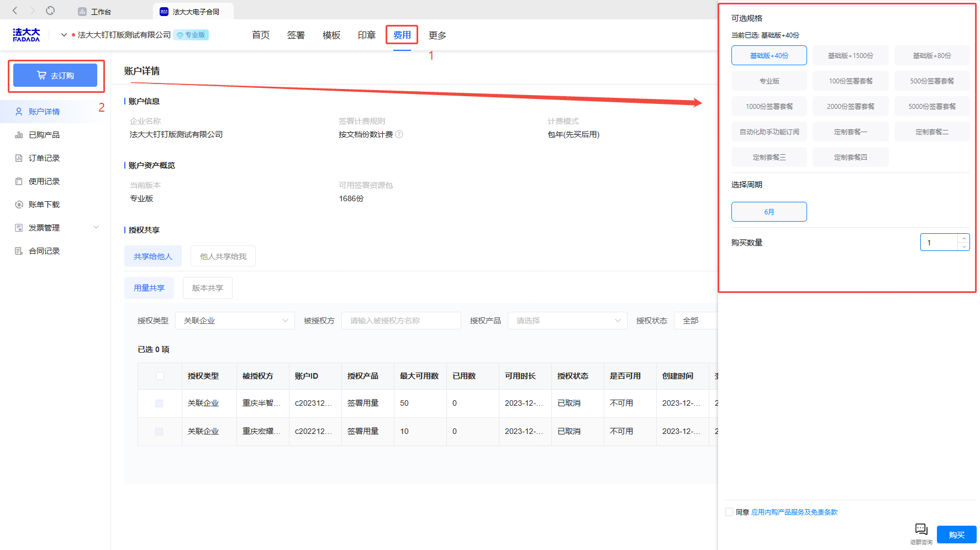The image size is (980, 550).
Task: Choose the 专业版 spec option
Action: pyautogui.click(x=769, y=81)
